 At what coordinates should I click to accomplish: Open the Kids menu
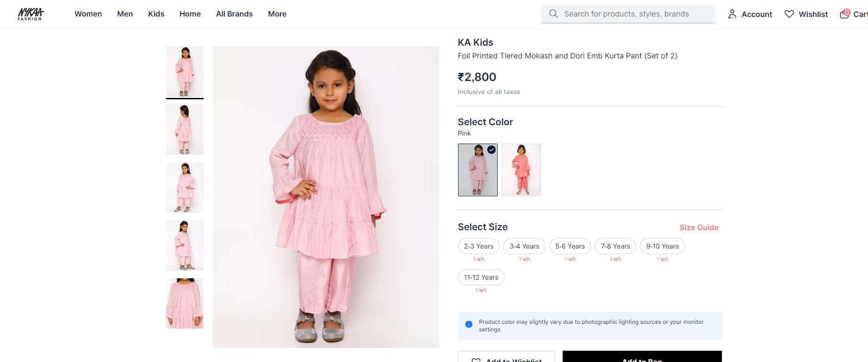[x=156, y=14]
